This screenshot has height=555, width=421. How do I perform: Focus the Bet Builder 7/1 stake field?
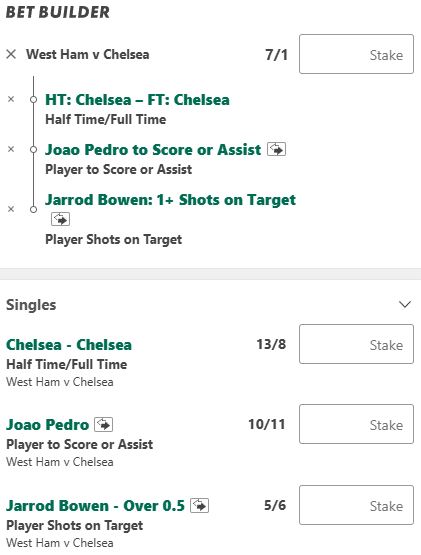[x=356, y=54]
